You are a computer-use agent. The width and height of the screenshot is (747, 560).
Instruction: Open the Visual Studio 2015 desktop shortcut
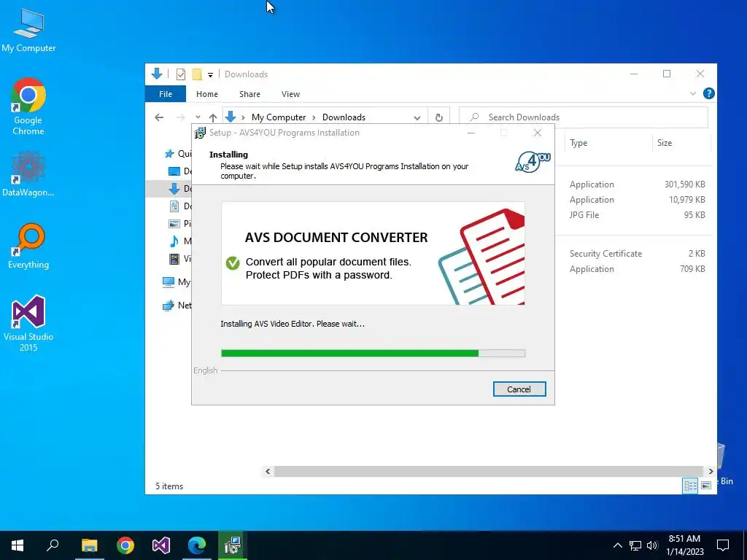coord(28,323)
